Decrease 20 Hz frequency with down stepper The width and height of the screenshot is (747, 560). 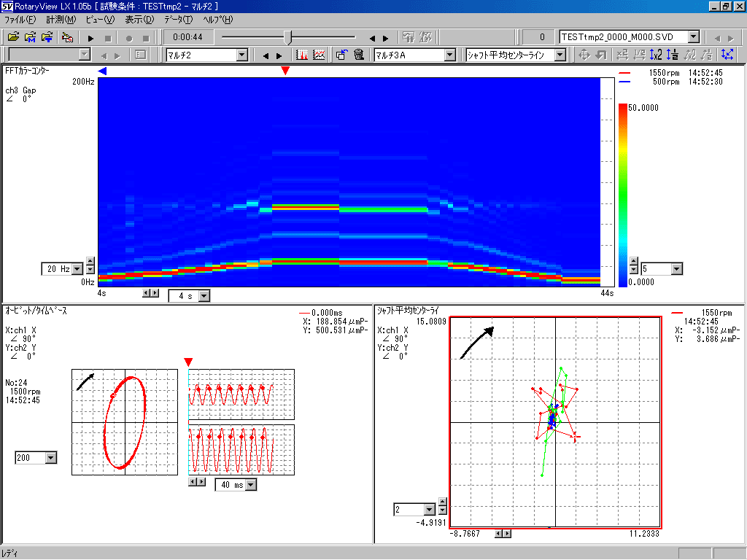(x=90, y=270)
